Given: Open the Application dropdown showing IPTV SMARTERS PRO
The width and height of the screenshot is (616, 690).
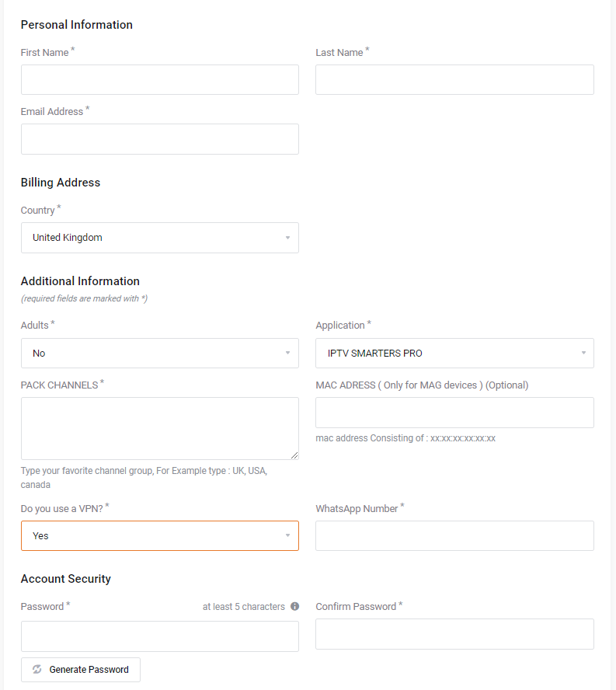Looking at the screenshot, I should coord(454,354).
